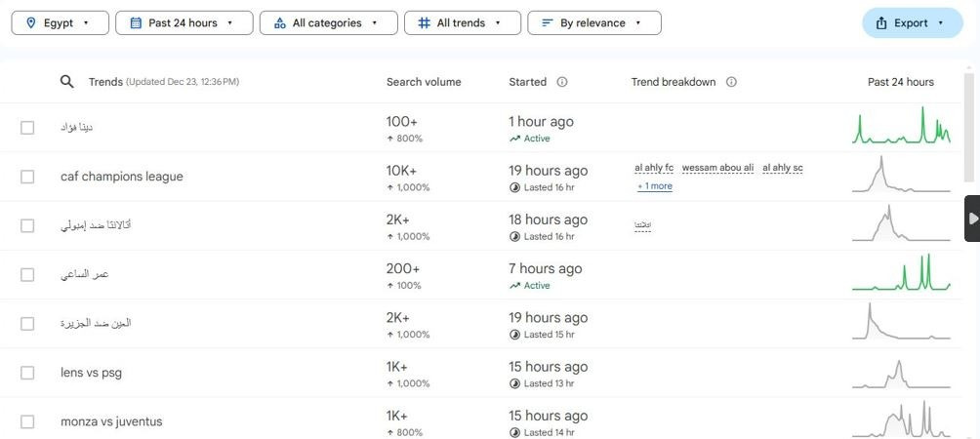Select the lens vs psg row checkbox
This screenshot has height=439, width=980.
pos(27,373)
